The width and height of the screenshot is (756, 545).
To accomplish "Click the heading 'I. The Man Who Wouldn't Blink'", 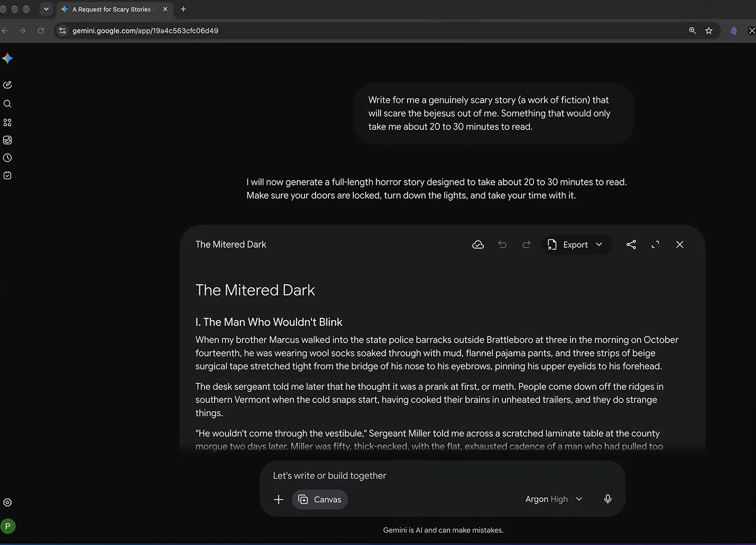I will 269,322.
